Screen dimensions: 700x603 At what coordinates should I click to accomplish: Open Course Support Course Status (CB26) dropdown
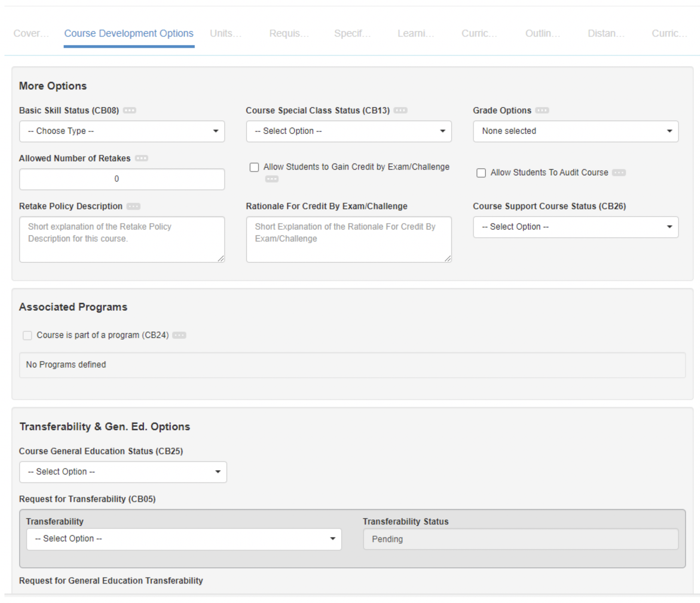coord(576,227)
